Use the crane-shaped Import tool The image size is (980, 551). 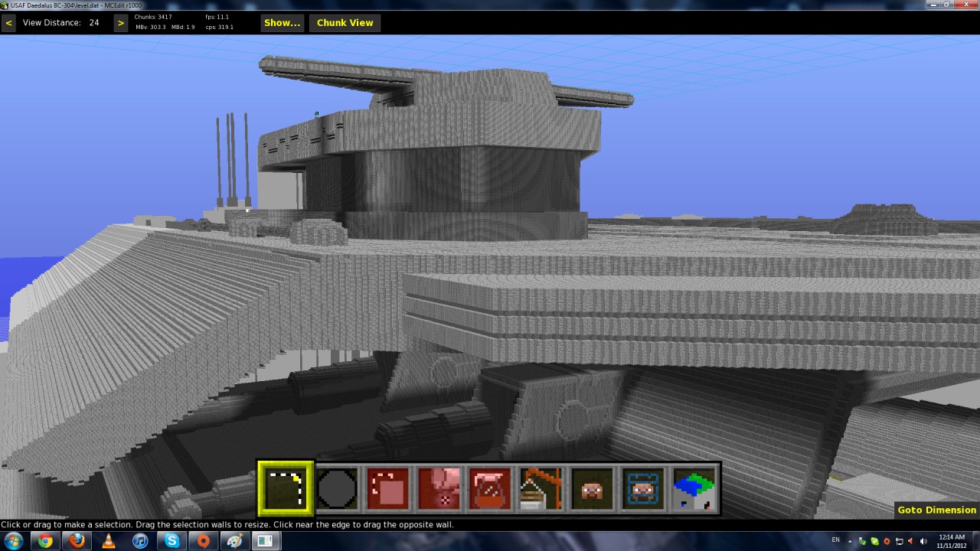(x=541, y=487)
